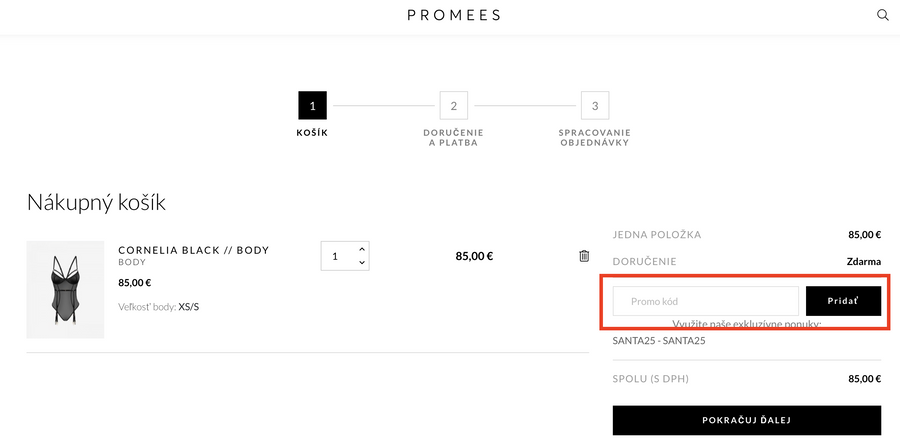The height and width of the screenshot is (446, 900).
Task: Go to step 2 Doručenie a platba
Action: pos(453,105)
